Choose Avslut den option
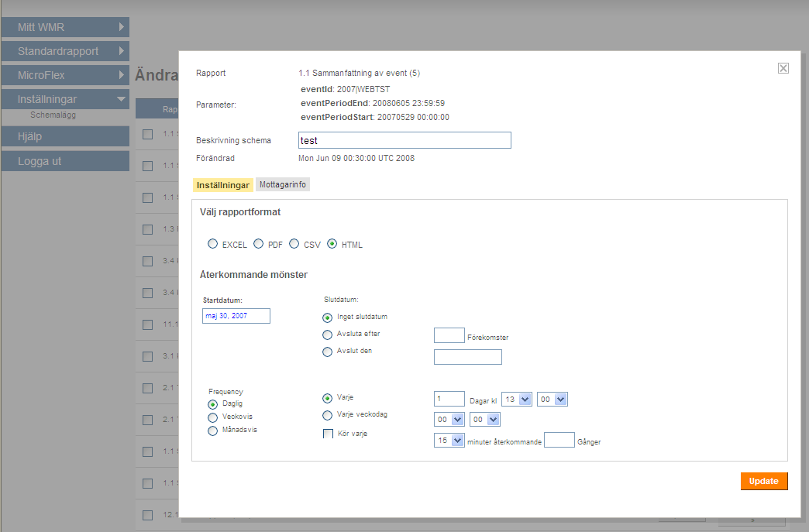Image resolution: width=809 pixels, height=532 pixels. click(327, 352)
